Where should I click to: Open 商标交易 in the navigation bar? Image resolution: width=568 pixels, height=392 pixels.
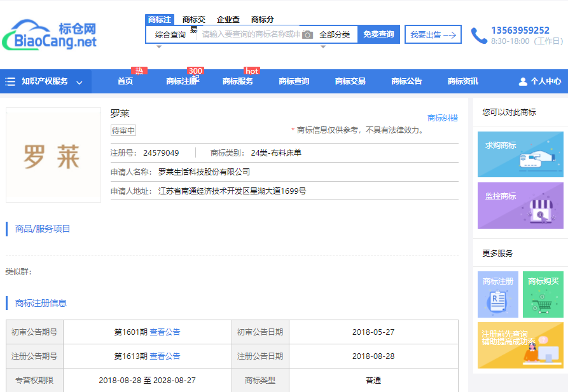click(x=350, y=81)
